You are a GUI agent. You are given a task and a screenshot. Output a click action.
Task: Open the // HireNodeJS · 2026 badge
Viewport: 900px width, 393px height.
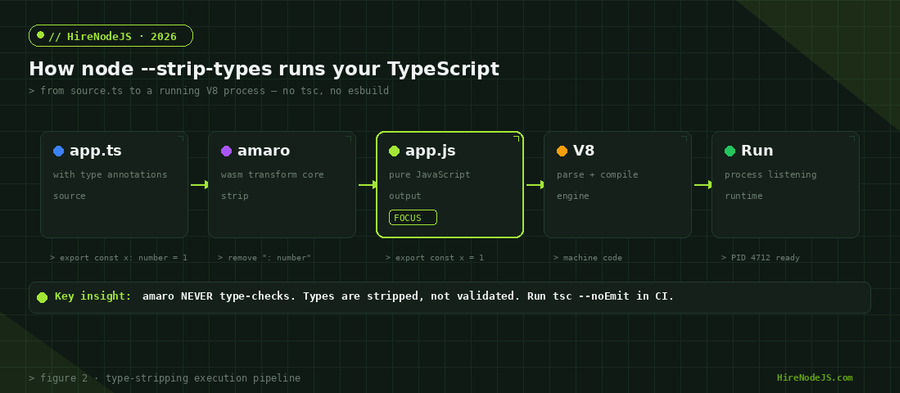[x=111, y=36]
